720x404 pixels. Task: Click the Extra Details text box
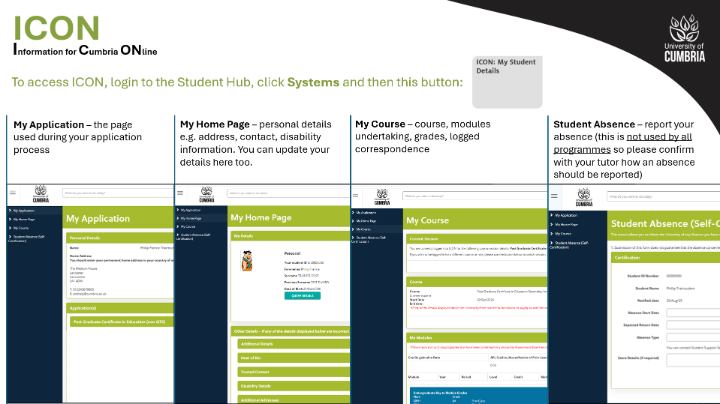click(693, 359)
